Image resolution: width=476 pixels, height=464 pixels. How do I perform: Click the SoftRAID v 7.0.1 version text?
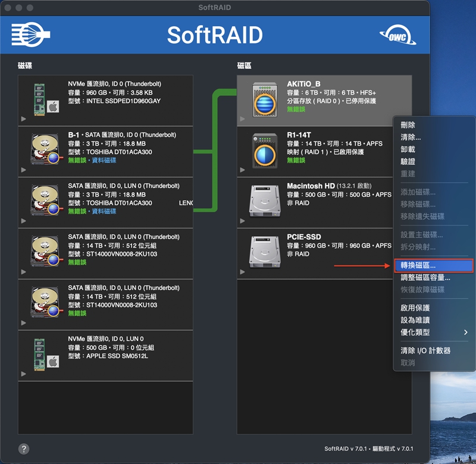click(346, 449)
